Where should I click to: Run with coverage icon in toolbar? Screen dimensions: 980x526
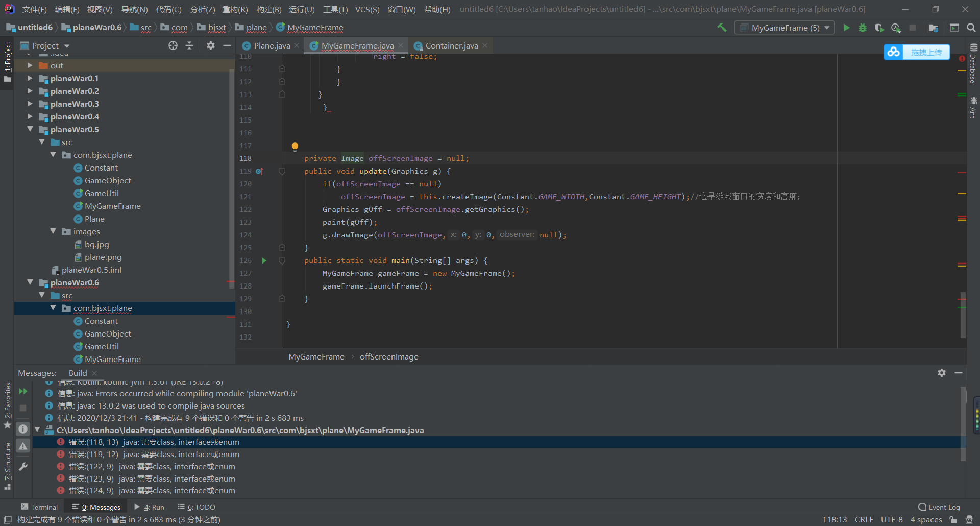pos(879,28)
